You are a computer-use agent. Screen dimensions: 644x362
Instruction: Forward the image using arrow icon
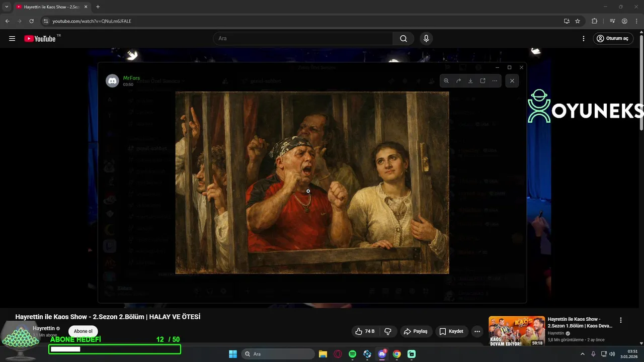458,81
